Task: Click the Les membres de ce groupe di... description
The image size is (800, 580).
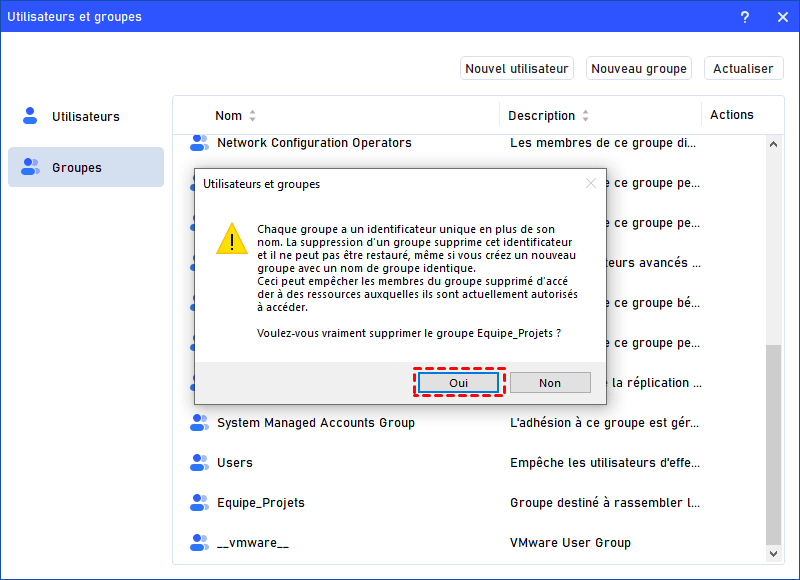Action: [x=603, y=143]
